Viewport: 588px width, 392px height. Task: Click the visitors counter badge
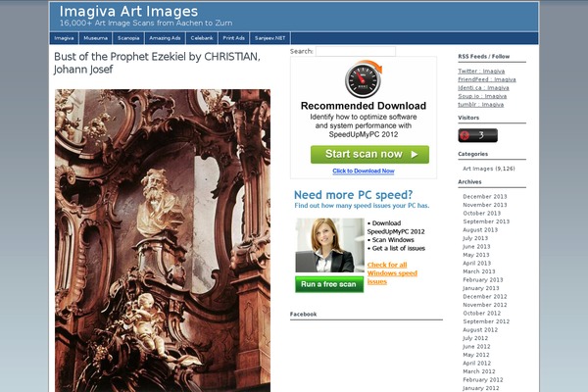(478, 135)
